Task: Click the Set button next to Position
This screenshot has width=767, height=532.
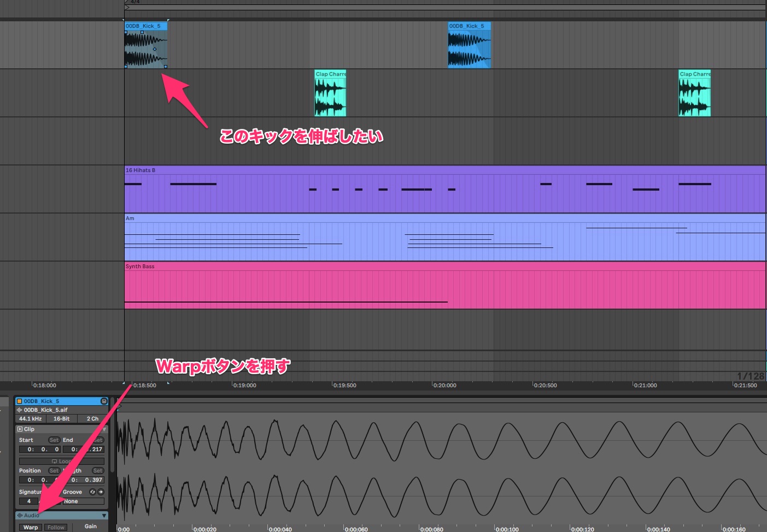Action: [x=54, y=470]
